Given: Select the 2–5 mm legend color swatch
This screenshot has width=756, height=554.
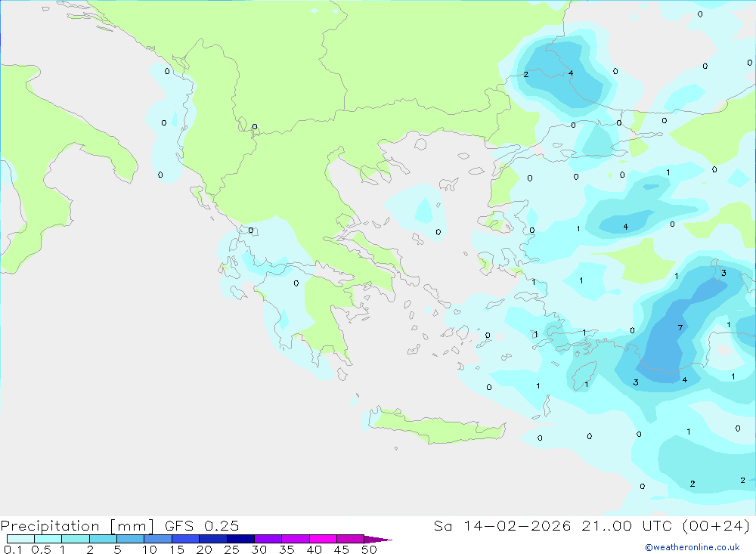Looking at the screenshot, I should (103, 539).
